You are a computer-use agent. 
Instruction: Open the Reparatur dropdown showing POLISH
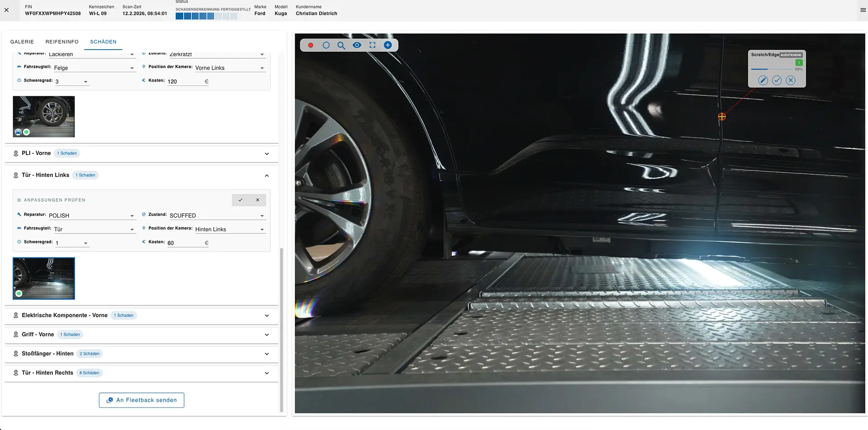pos(132,215)
